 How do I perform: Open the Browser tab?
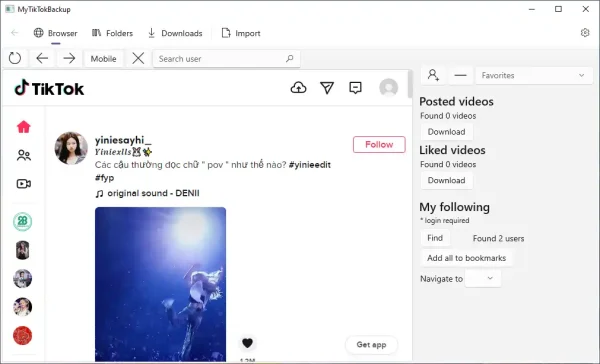point(55,33)
